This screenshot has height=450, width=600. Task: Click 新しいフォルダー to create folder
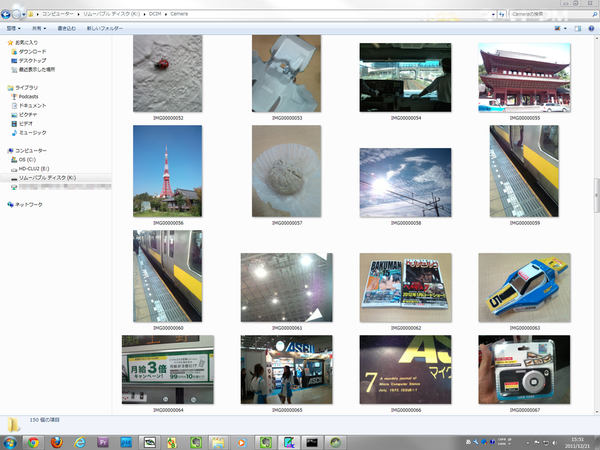[104, 28]
